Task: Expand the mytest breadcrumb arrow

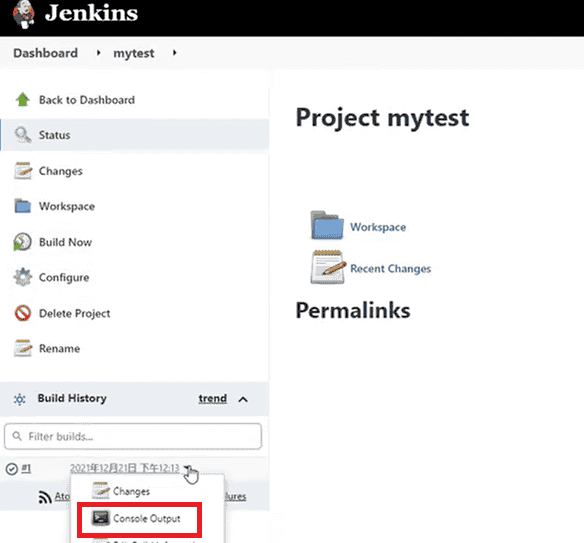Action: tap(174, 53)
